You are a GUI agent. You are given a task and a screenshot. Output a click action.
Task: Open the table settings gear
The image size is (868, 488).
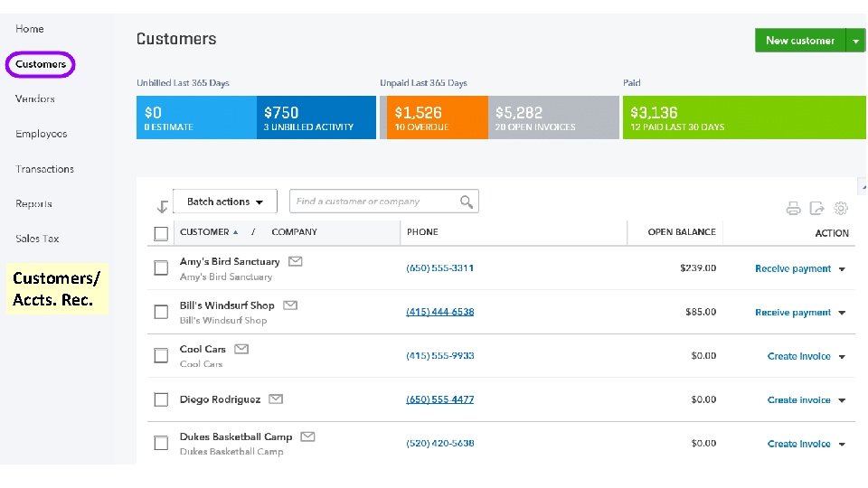[x=841, y=208]
